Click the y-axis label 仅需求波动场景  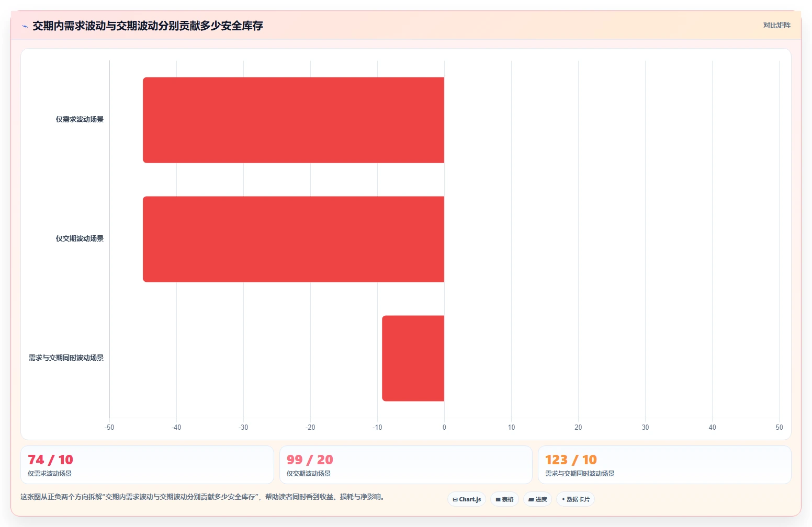(x=80, y=119)
